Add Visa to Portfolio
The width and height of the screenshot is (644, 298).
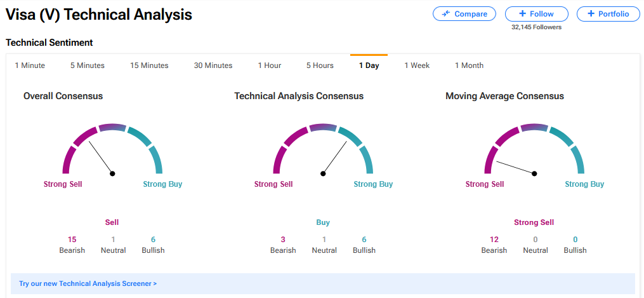click(608, 14)
